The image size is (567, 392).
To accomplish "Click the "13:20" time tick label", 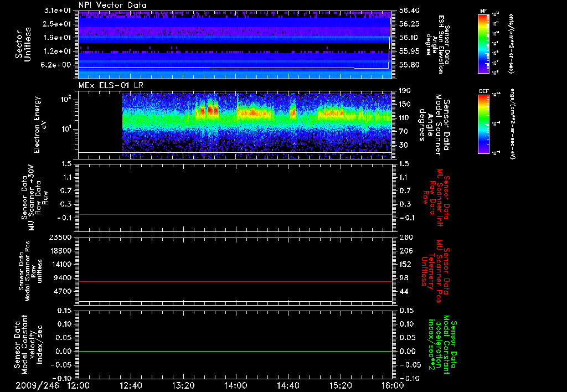I will click(x=183, y=385).
